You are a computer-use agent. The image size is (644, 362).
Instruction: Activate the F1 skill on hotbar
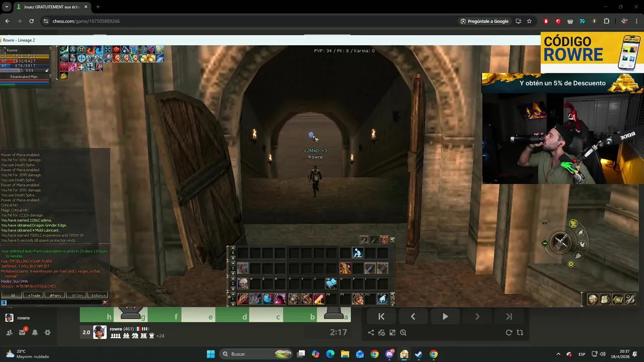point(243,300)
